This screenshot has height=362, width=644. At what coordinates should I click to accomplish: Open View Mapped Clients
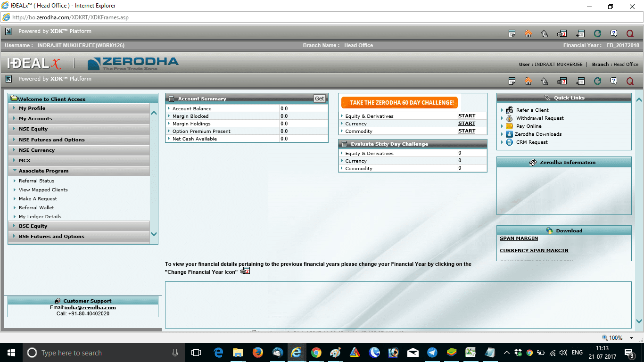tap(43, 189)
